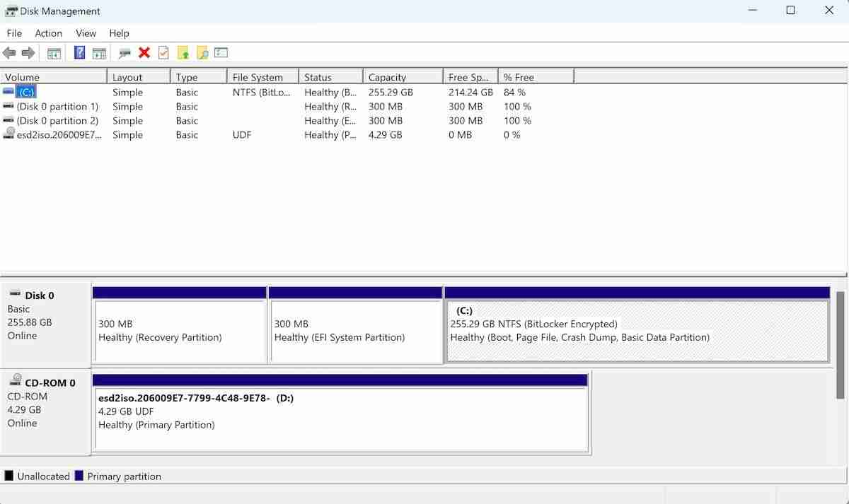The image size is (849, 504).
Task: Click the red X delete volume icon
Action: pyautogui.click(x=144, y=52)
